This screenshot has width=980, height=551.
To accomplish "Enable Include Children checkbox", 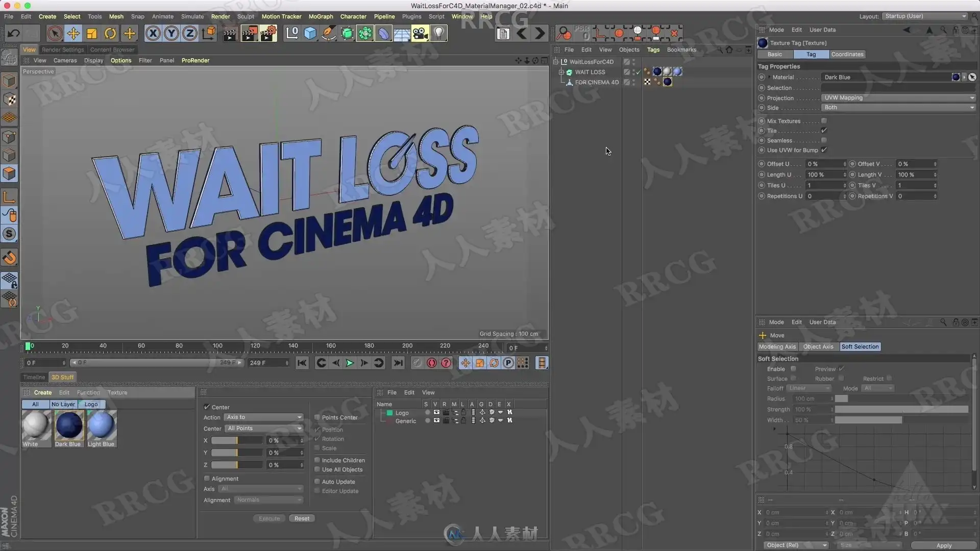I will 317,460.
